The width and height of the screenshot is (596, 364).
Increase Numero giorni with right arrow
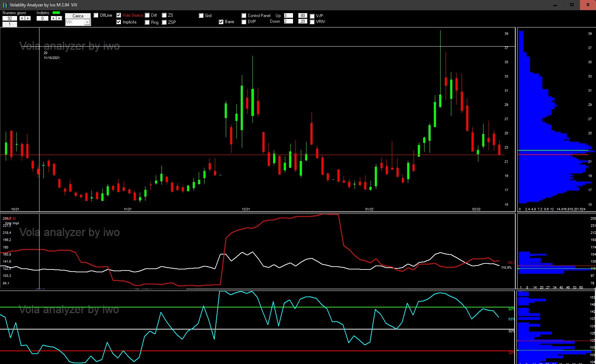tap(28, 18)
